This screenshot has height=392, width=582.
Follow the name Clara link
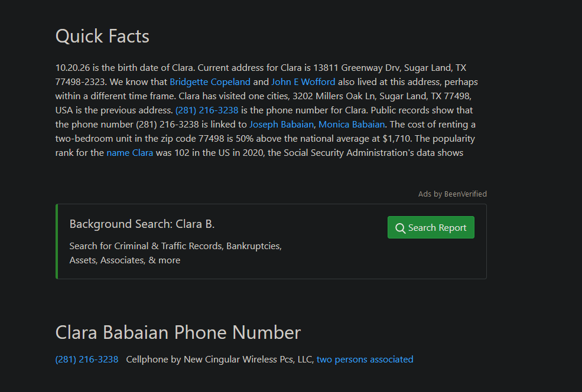[130, 153]
